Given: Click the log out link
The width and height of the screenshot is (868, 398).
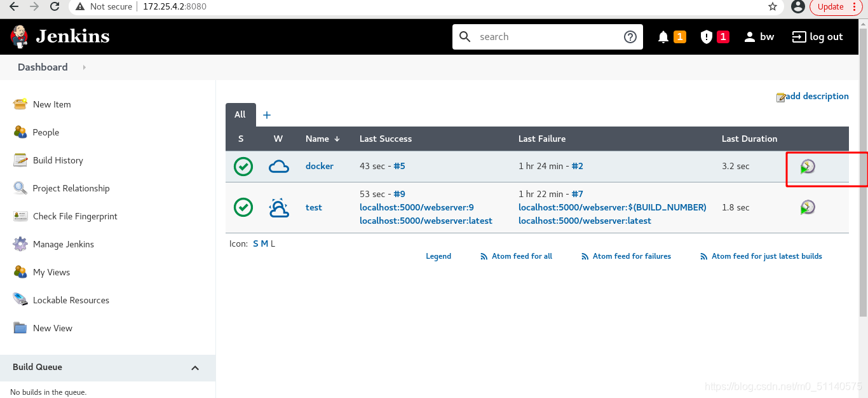Looking at the screenshot, I should (817, 37).
